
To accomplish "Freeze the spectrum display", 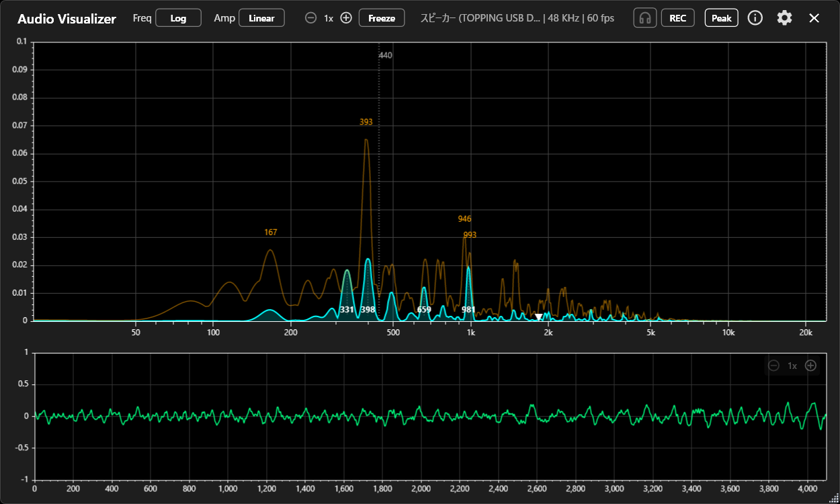I will 382,18.
